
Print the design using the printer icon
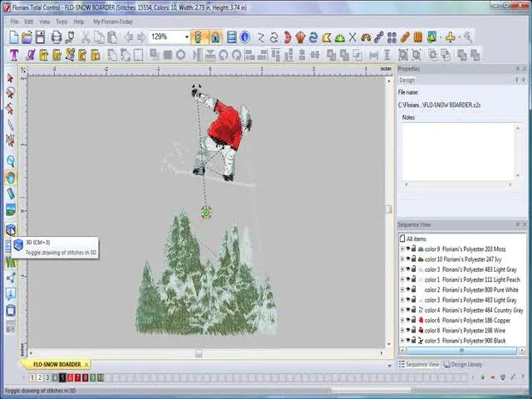(x=57, y=37)
